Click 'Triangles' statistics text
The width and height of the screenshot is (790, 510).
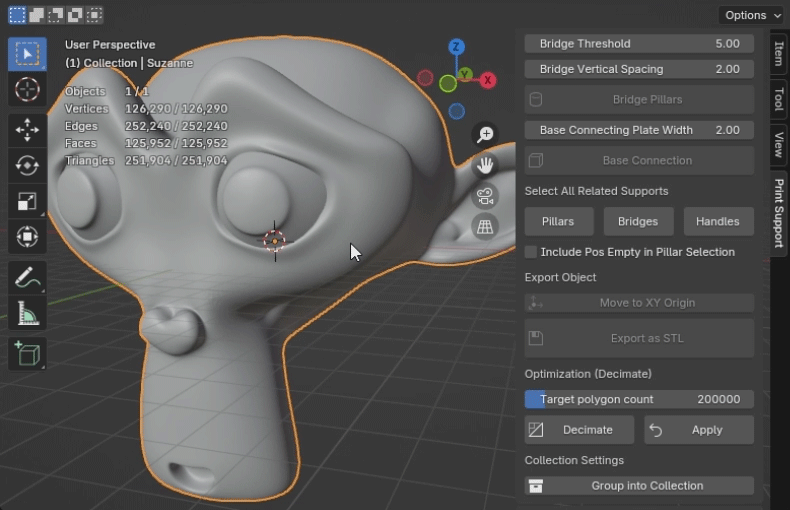click(x=90, y=160)
